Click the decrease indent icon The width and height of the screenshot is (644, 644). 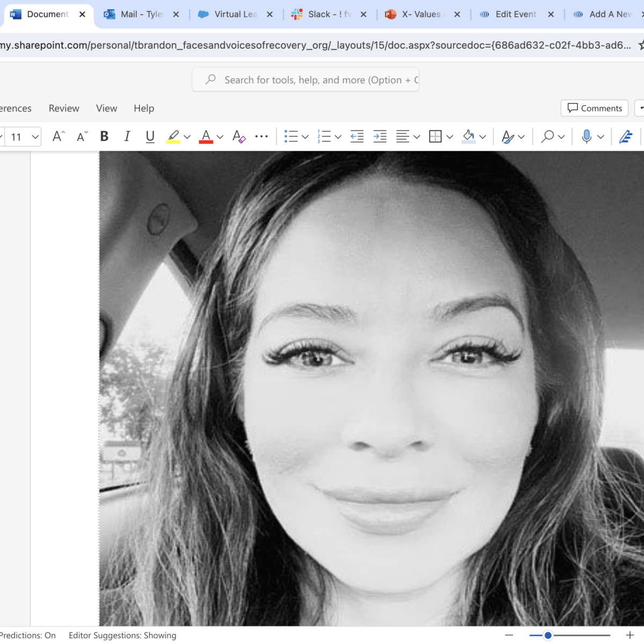click(x=357, y=137)
